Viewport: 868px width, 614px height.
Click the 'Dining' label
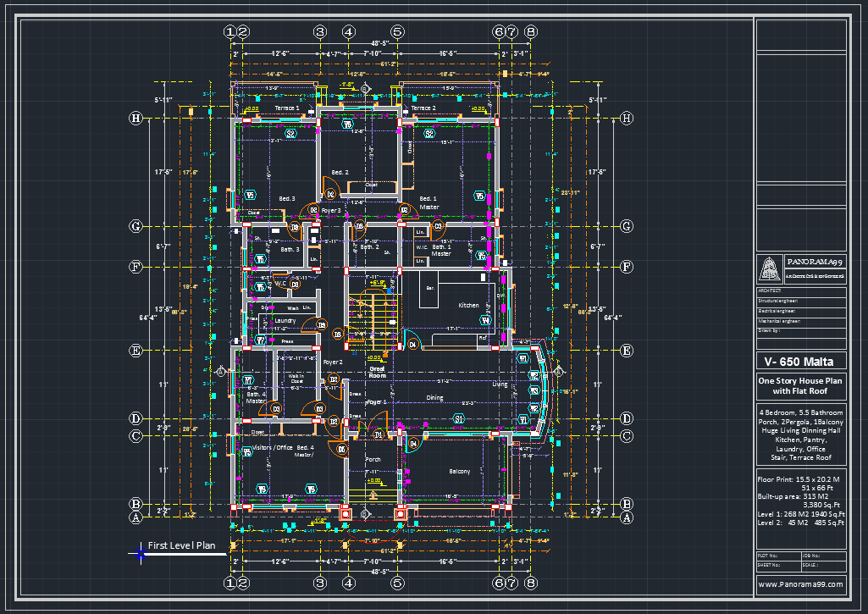click(434, 397)
